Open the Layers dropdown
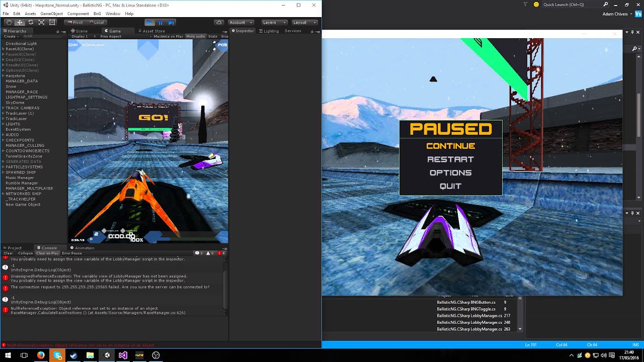644x362 pixels. [x=274, y=22]
